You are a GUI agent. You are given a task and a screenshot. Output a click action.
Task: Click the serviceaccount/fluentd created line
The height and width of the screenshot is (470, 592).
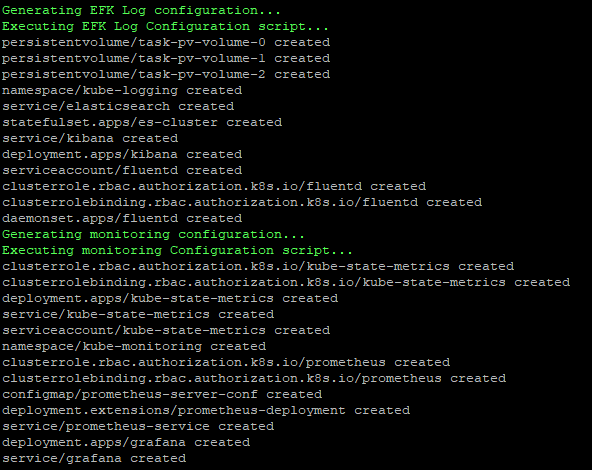122,170
